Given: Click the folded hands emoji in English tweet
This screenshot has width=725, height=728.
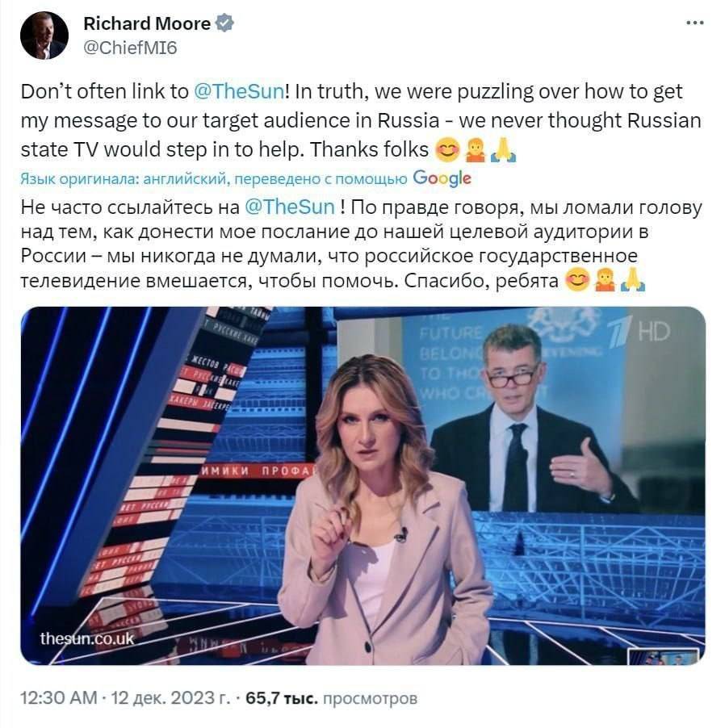Looking at the screenshot, I should (x=503, y=149).
